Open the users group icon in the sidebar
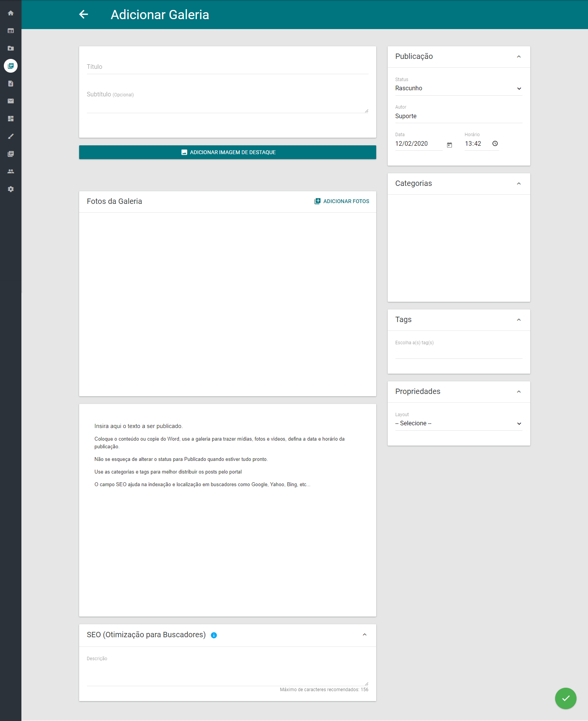 coord(11,171)
